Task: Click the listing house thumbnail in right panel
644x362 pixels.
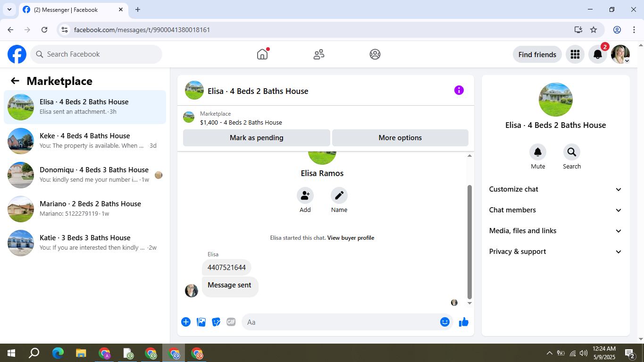Action: pos(556,100)
